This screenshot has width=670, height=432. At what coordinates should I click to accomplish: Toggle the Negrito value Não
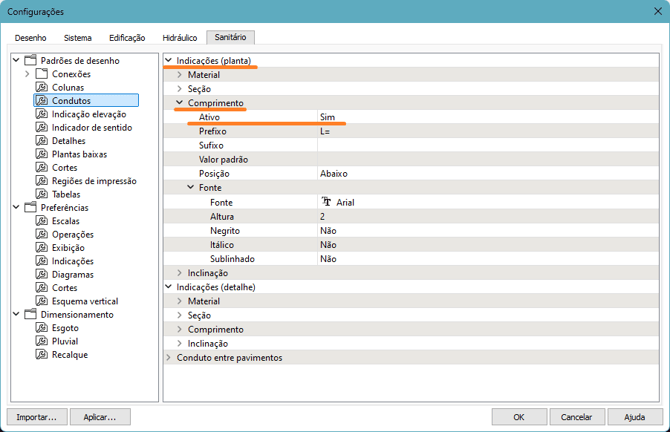coord(328,230)
